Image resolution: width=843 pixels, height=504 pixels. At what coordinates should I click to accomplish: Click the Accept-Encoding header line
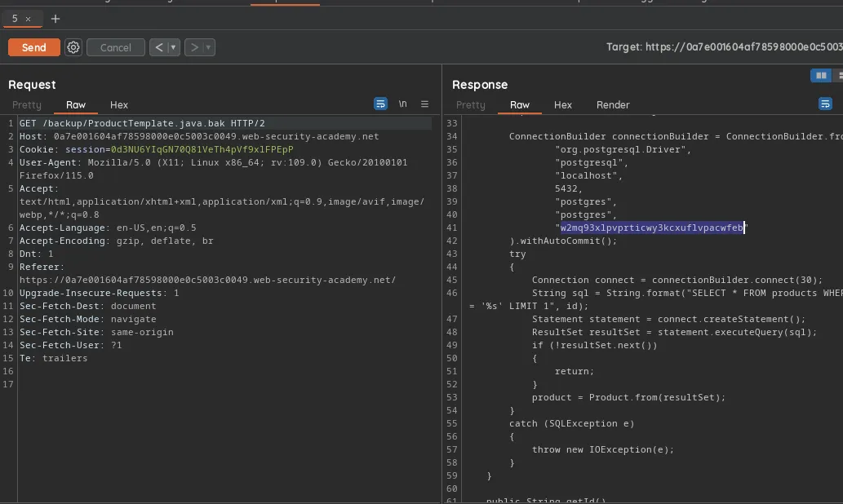[x=116, y=241]
